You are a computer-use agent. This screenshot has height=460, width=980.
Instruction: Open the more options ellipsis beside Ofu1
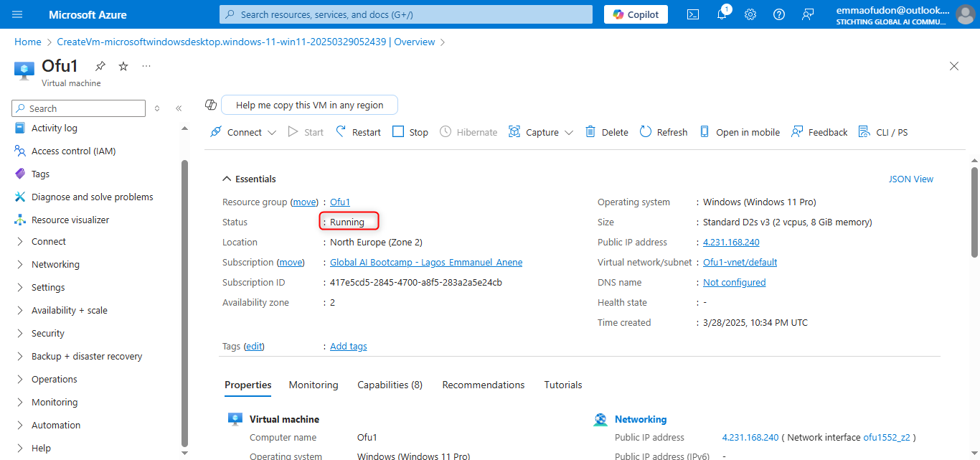pos(146,66)
